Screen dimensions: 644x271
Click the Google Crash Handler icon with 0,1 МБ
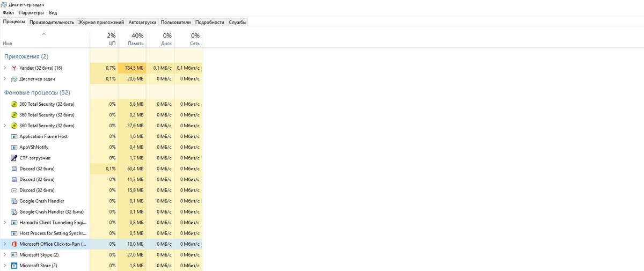(x=14, y=201)
